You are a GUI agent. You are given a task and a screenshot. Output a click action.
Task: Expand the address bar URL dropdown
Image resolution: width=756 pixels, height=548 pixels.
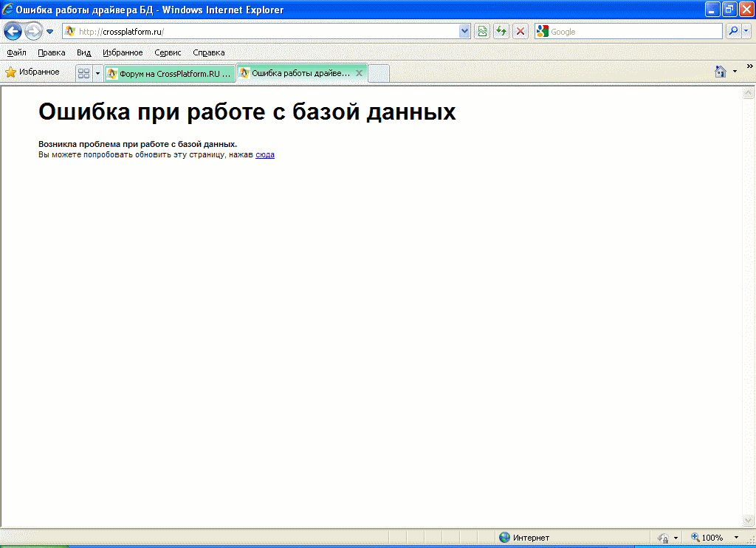pos(464,31)
